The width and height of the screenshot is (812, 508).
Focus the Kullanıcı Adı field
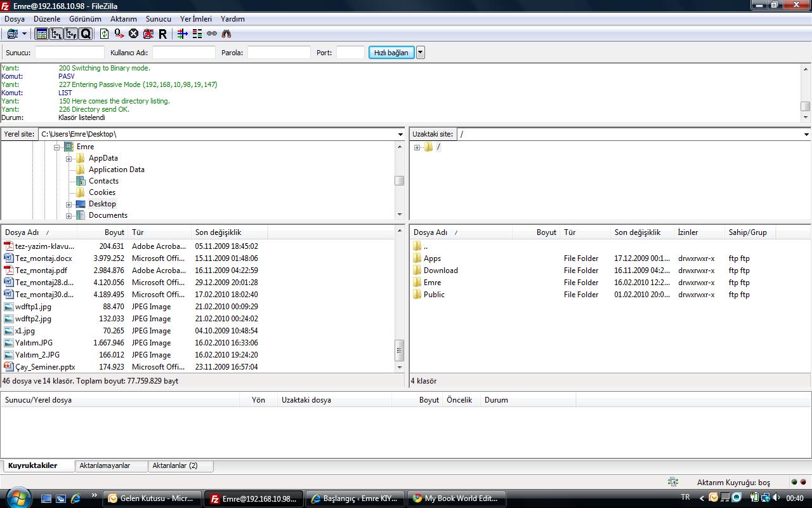click(184, 53)
